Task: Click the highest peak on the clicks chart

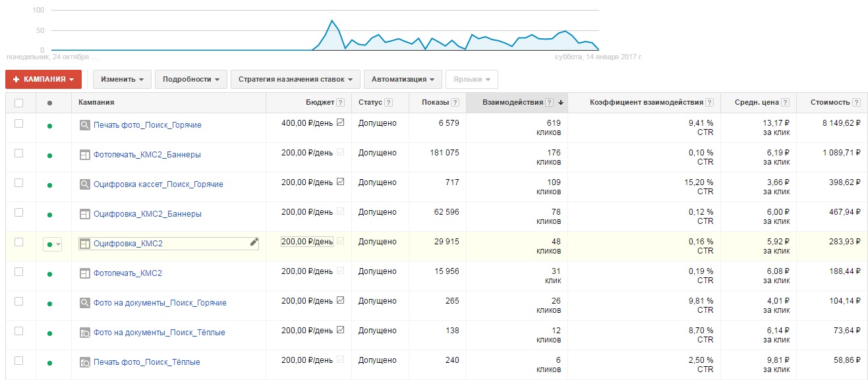Action: [x=332, y=20]
